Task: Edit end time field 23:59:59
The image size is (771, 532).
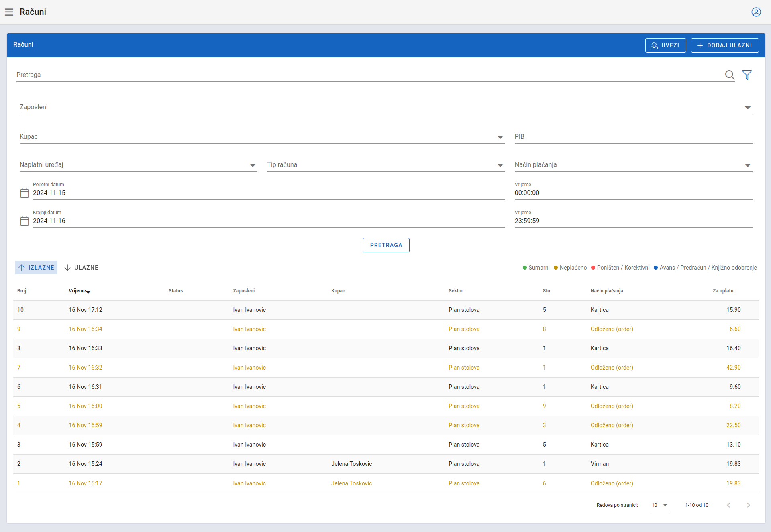Action: click(634, 221)
